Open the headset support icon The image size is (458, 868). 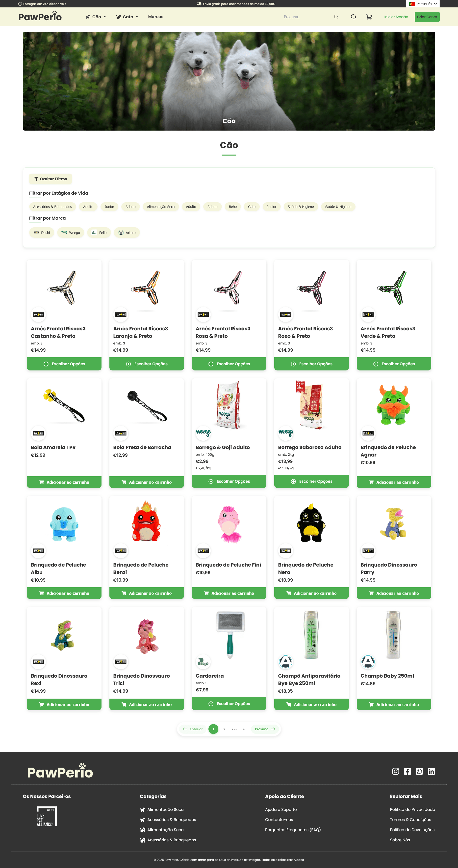tap(353, 17)
